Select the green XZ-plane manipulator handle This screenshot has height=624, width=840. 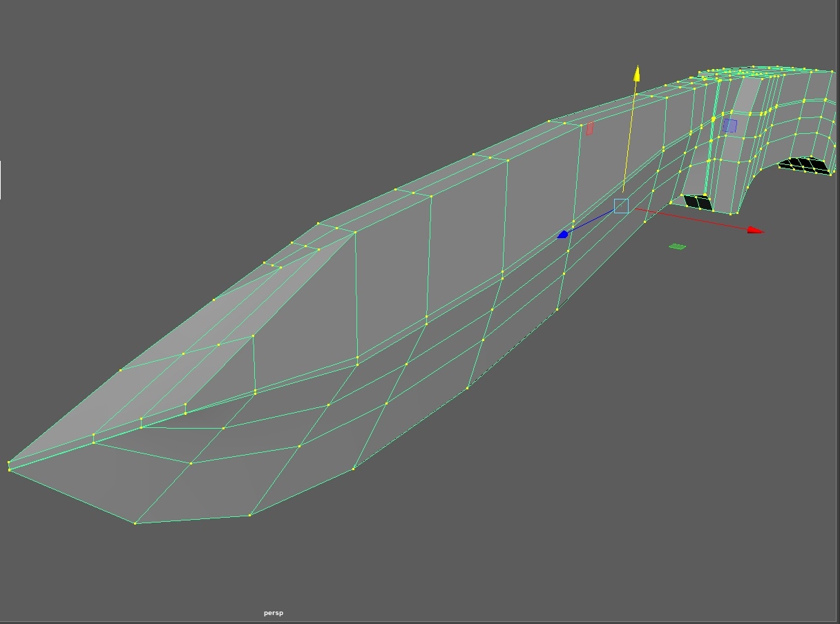click(678, 246)
